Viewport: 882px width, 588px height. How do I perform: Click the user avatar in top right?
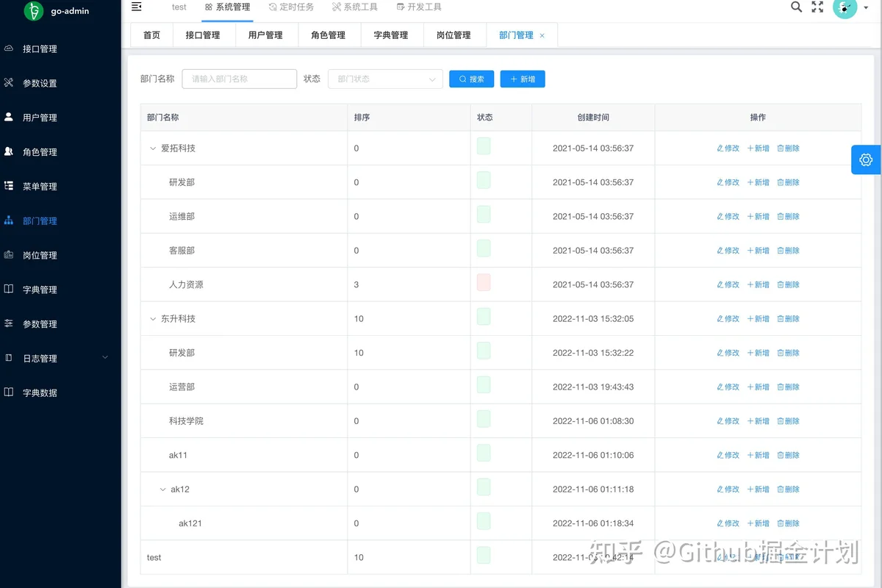845,8
